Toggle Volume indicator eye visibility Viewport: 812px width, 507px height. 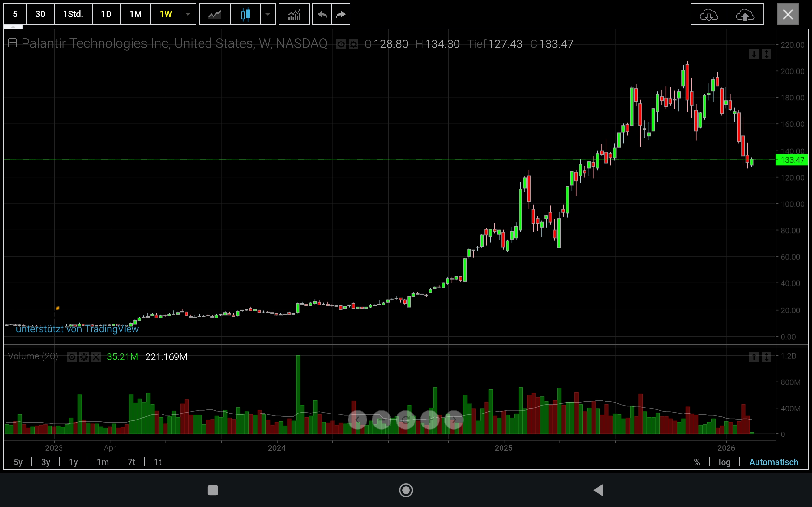(72, 357)
